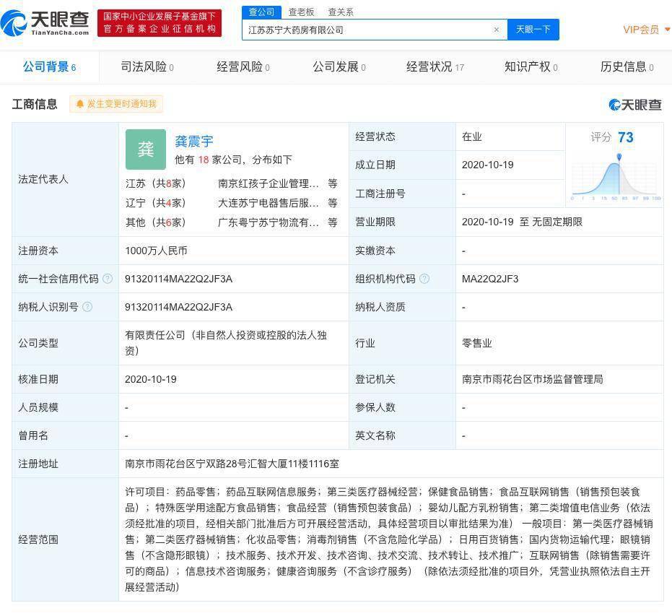Open 南京红孩子企业管理 company link
The image size is (672, 616).
click(x=269, y=184)
